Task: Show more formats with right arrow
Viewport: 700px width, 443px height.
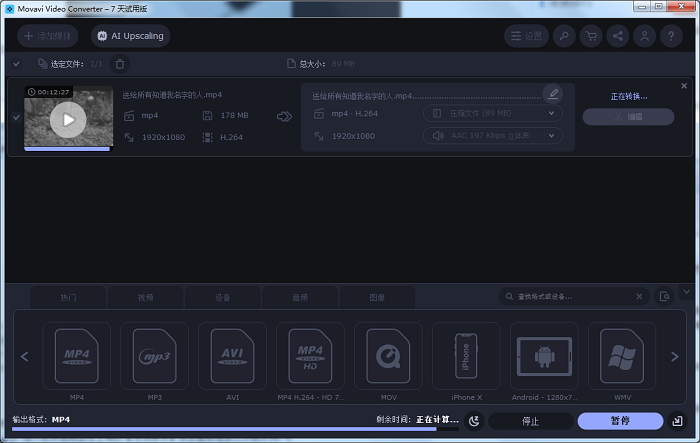Action: pos(675,356)
